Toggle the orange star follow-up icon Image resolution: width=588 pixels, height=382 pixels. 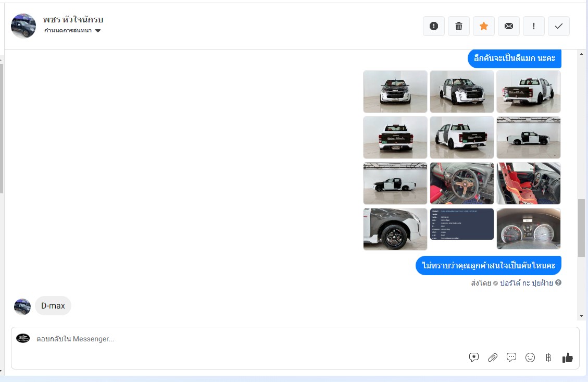pyautogui.click(x=484, y=26)
